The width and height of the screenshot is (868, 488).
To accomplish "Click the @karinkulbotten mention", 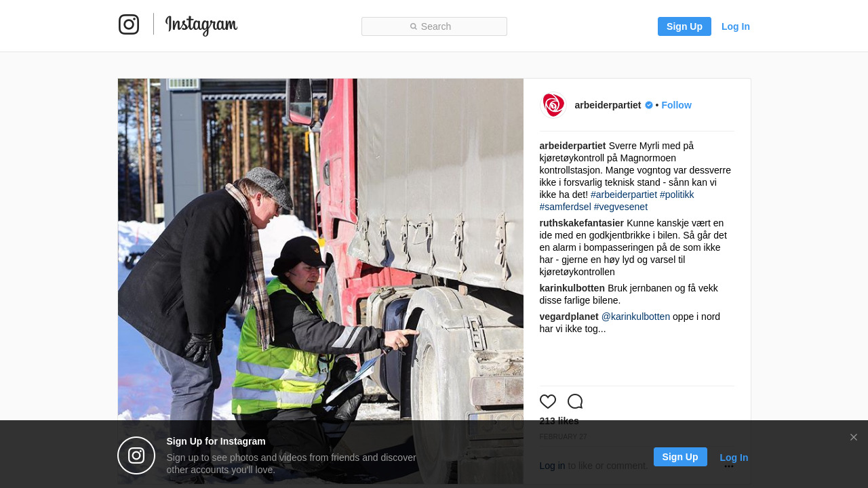I will click(x=635, y=317).
